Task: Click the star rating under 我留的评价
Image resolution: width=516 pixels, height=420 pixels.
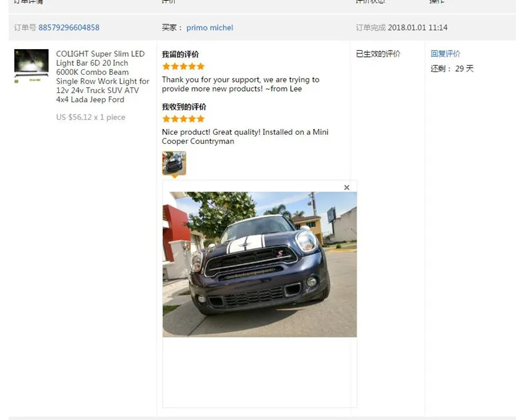Action: [x=183, y=66]
